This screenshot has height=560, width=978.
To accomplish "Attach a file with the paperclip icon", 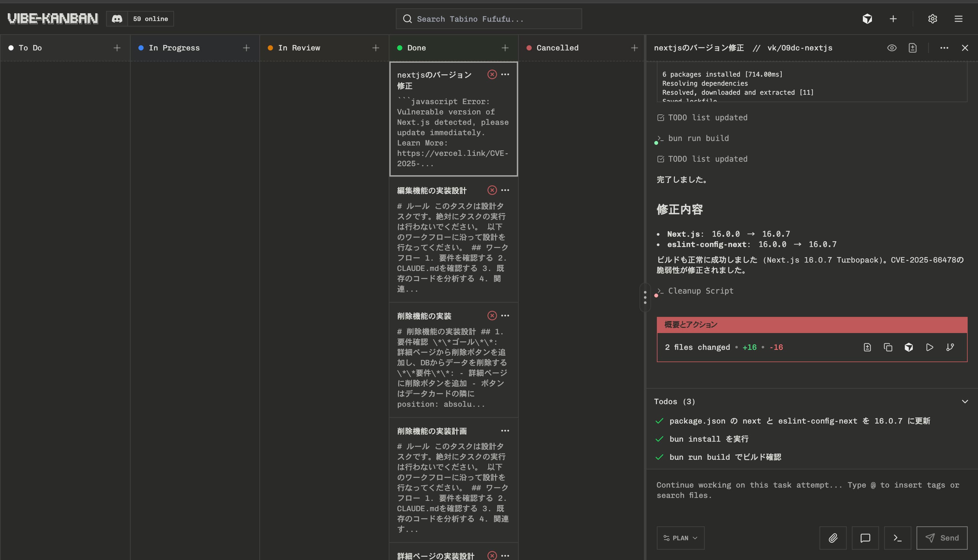I will coord(833,538).
